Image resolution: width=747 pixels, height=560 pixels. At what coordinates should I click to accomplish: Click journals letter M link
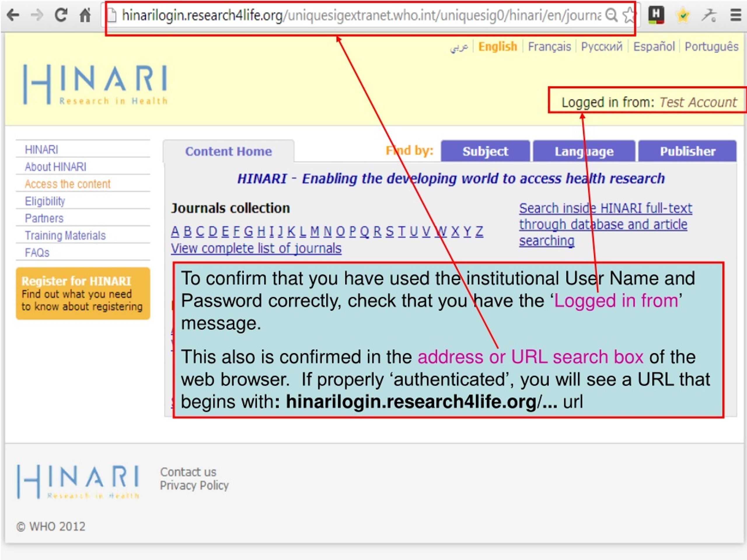tap(315, 232)
